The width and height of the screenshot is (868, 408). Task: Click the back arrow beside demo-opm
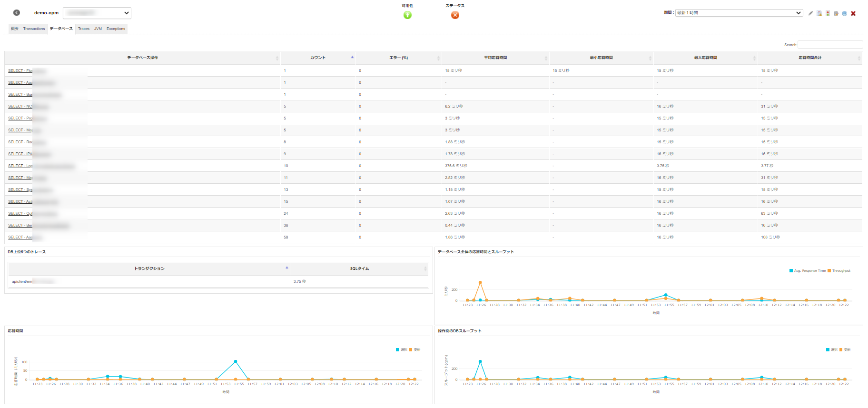pyautogui.click(x=17, y=13)
